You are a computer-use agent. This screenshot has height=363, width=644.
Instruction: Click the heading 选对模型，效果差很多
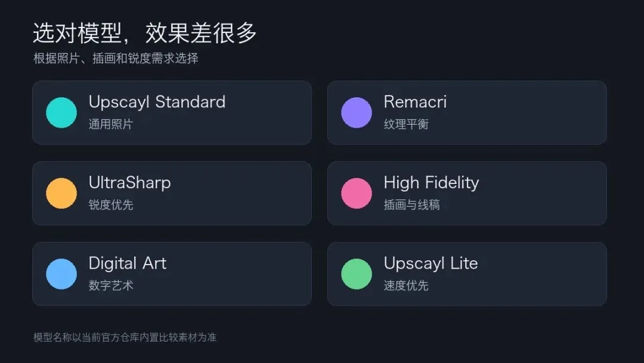coord(144,33)
